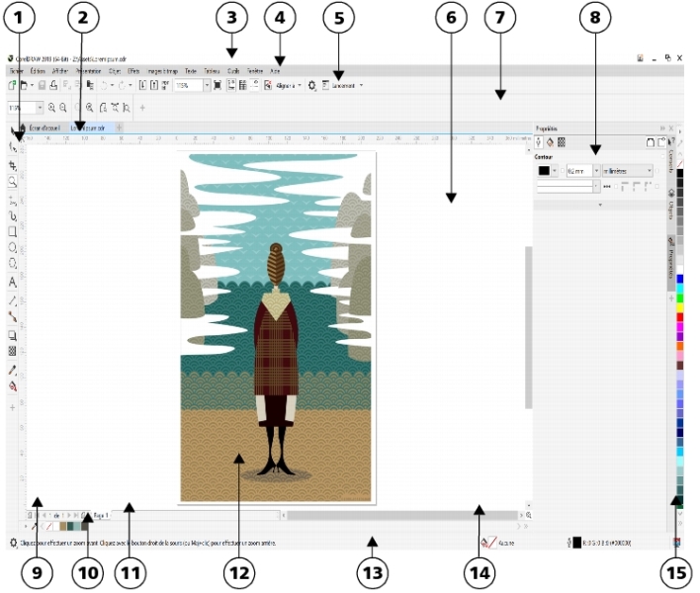Expand the Lancement dropdown in toolbar
Screen dimensions: 700x593
pyautogui.click(x=361, y=86)
